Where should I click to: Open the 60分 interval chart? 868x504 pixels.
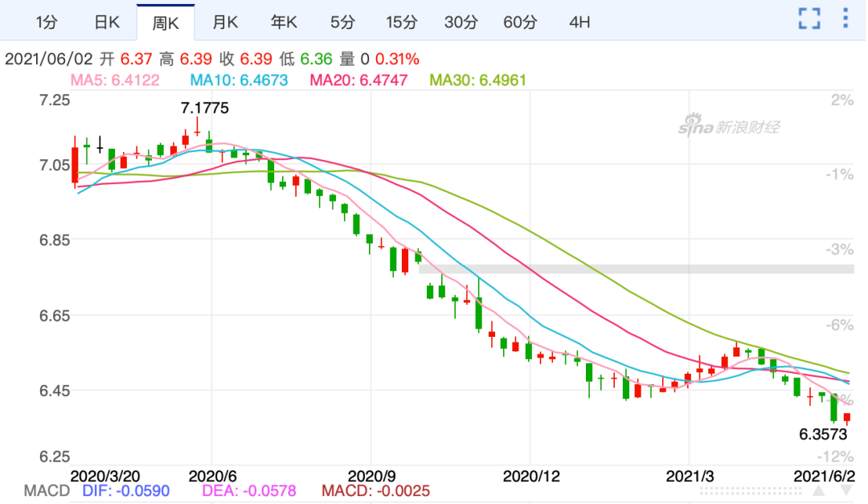coord(520,22)
